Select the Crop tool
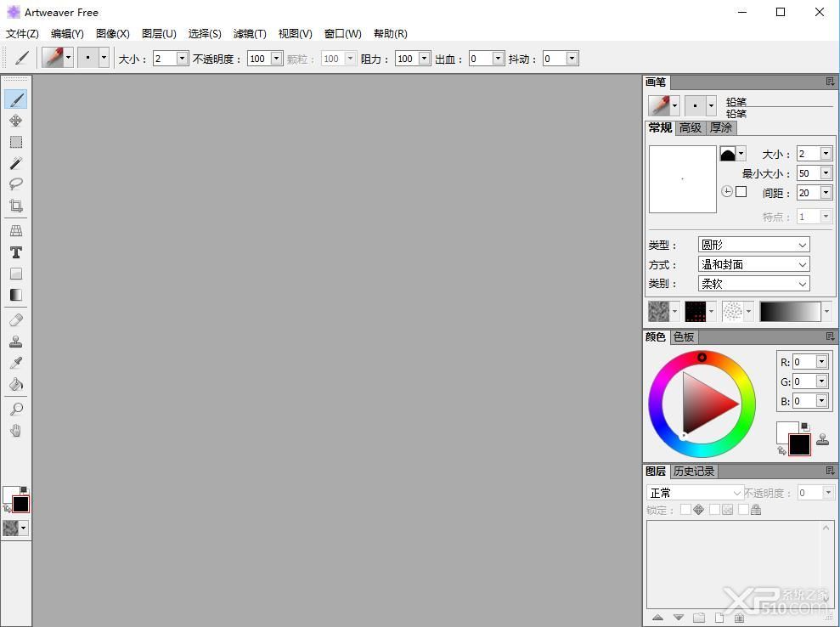The height and width of the screenshot is (627, 840). click(x=16, y=206)
